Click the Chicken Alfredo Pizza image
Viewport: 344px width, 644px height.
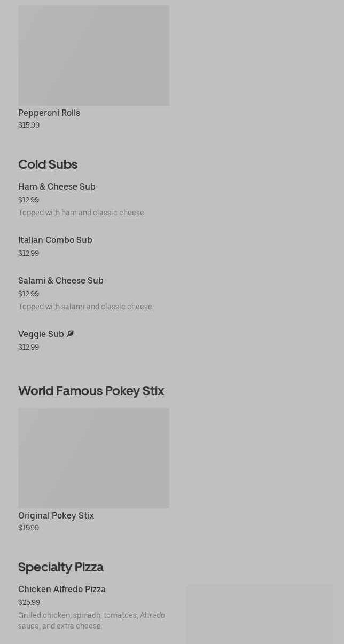[260, 614]
